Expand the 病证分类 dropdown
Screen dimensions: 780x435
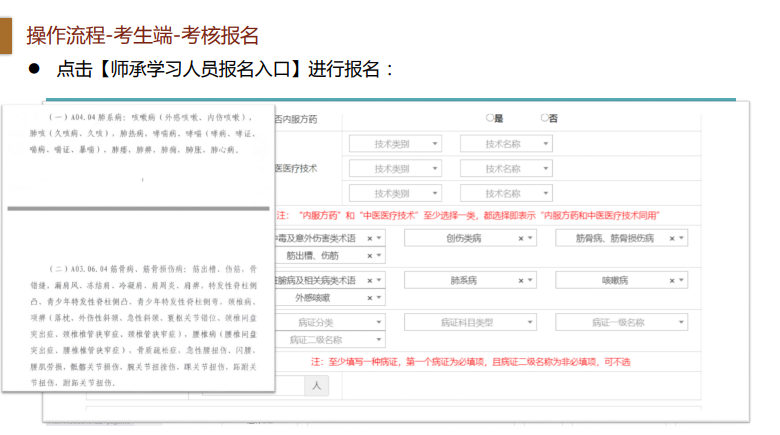[328, 322]
